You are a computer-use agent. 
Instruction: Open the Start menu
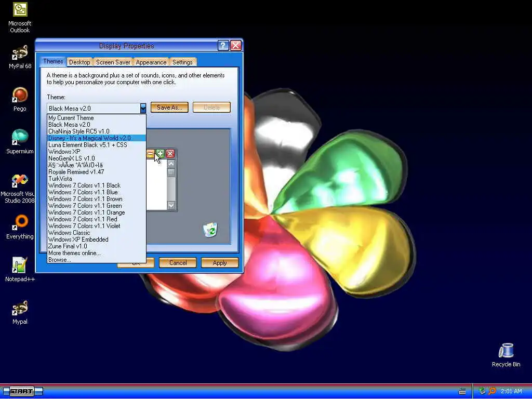(22, 391)
